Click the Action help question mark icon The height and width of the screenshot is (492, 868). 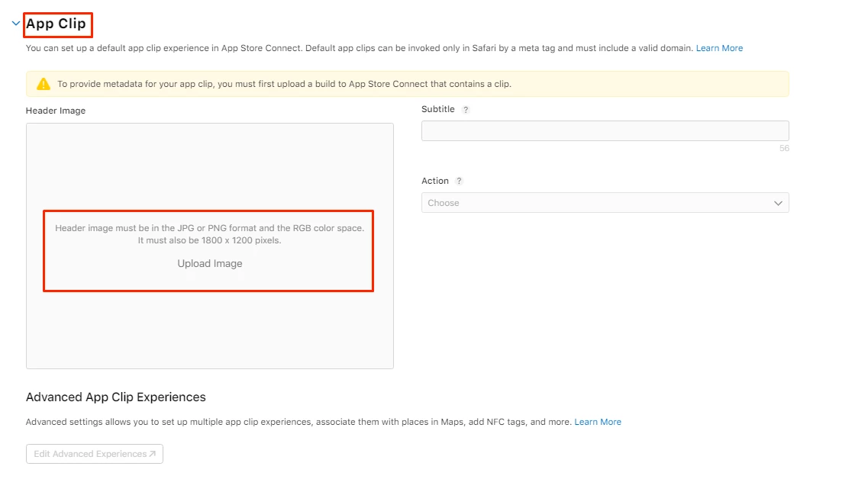coord(459,181)
